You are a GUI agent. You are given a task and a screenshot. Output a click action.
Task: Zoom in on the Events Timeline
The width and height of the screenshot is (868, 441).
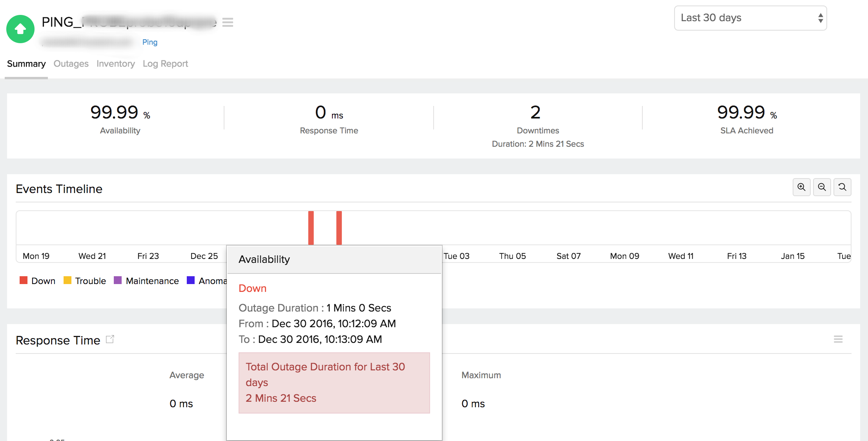pyautogui.click(x=801, y=187)
